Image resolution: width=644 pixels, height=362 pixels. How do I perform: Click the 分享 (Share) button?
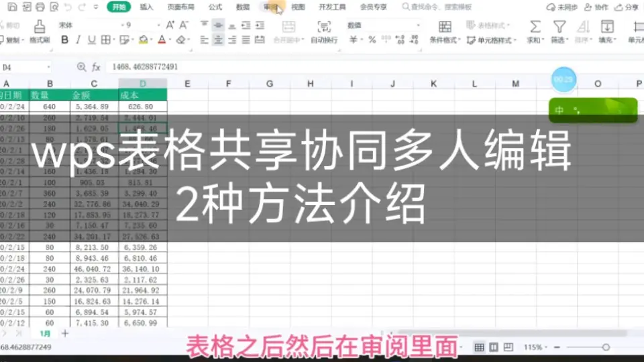click(x=627, y=7)
